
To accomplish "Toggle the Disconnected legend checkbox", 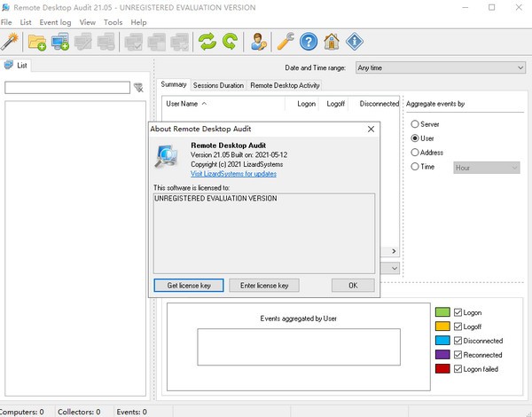I will 458,341.
